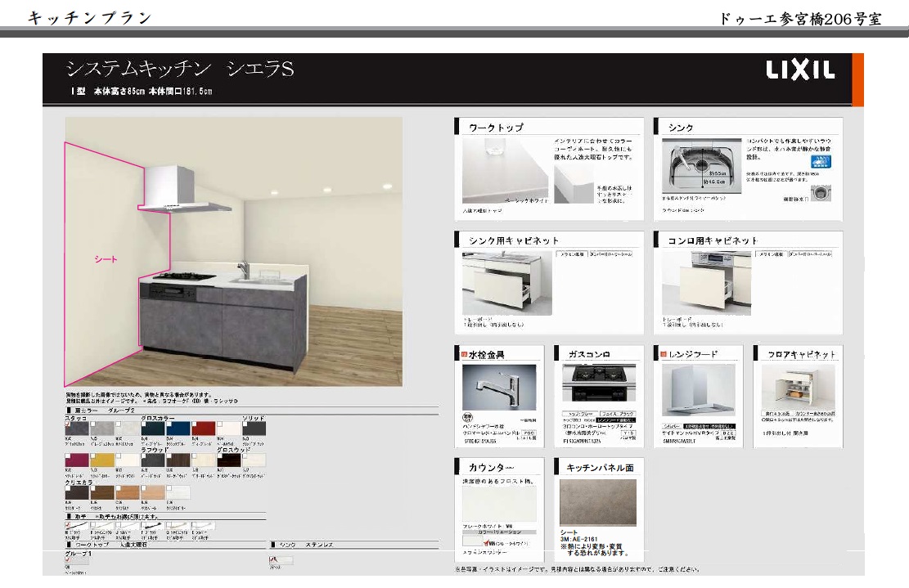Open the main kitchen render image
This screenshot has width=909, height=588.
coord(234,252)
